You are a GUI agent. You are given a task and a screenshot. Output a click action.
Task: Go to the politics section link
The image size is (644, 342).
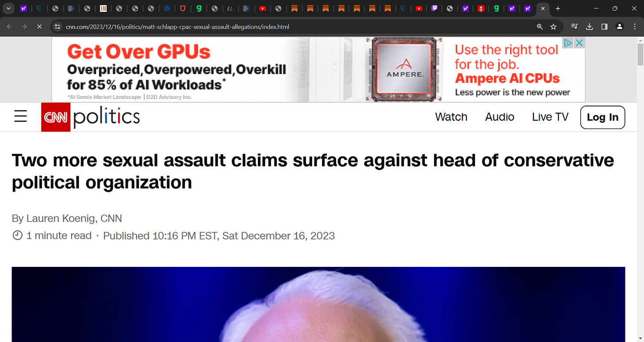pyautogui.click(x=107, y=117)
